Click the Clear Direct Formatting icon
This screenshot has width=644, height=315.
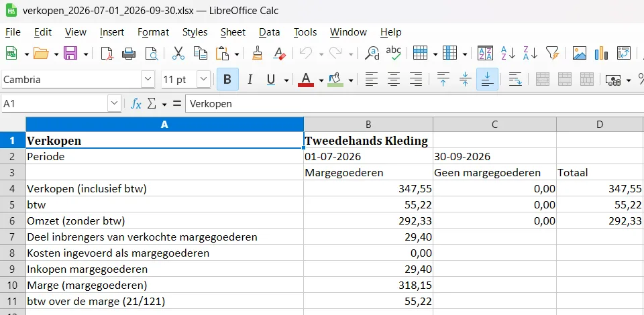pos(280,54)
